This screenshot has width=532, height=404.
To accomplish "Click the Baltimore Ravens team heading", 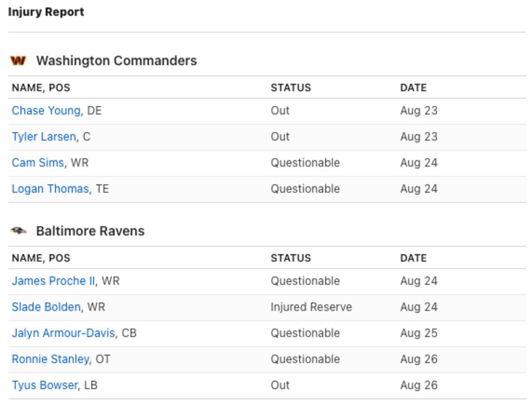I will [x=90, y=231].
